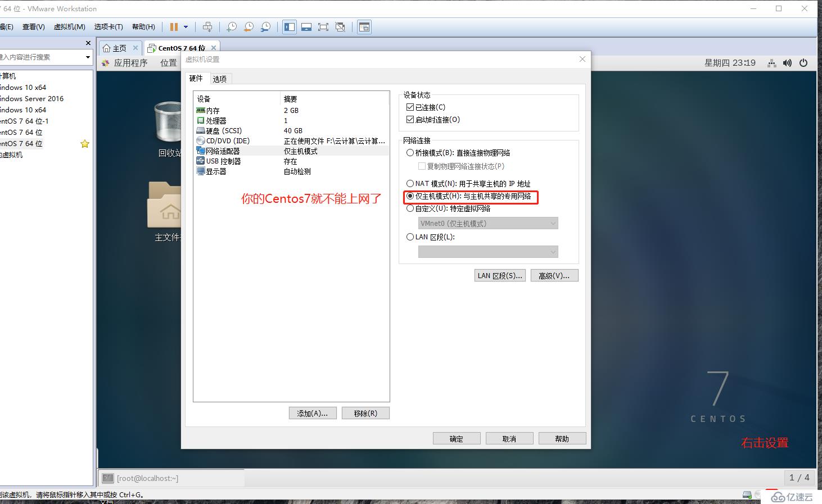Take a snapshot of this virtual machine
Viewport: 822px width, 504px height.
pos(232,27)
